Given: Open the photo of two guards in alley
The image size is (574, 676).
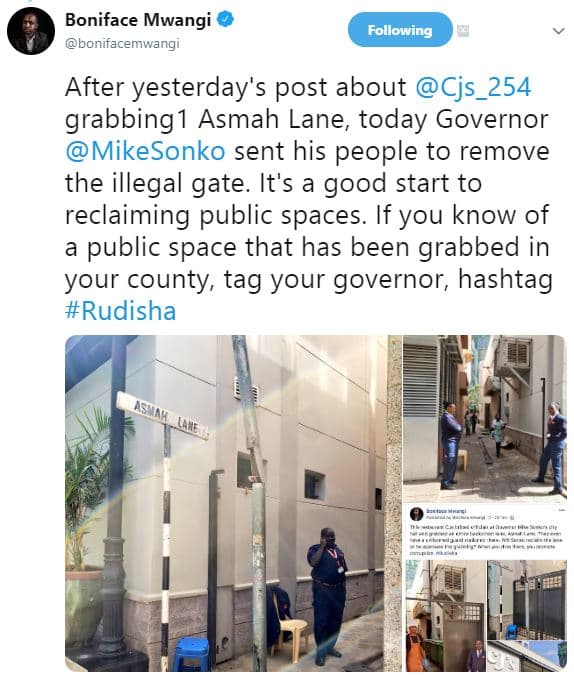Looking at the screenshot, I should (x=484, y=419).
